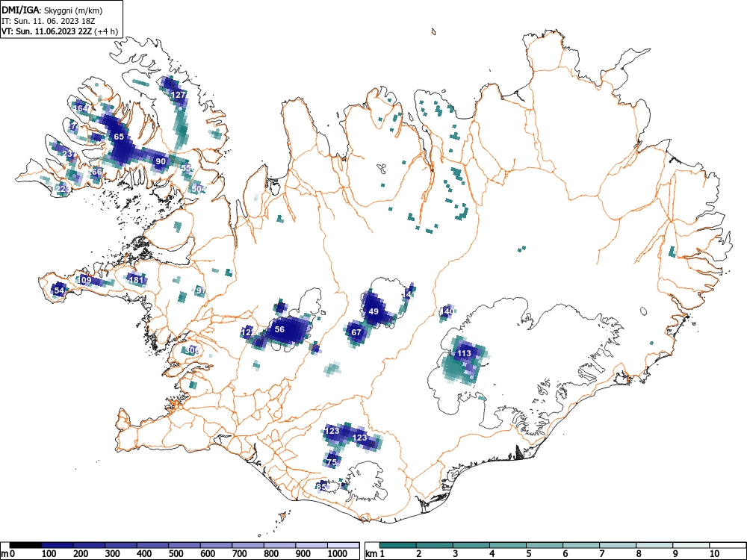Viewport: 747px width, 560px height.
Task: Click the '54' value label on Snæfellsnes tip
Action: tap(59, 290)
